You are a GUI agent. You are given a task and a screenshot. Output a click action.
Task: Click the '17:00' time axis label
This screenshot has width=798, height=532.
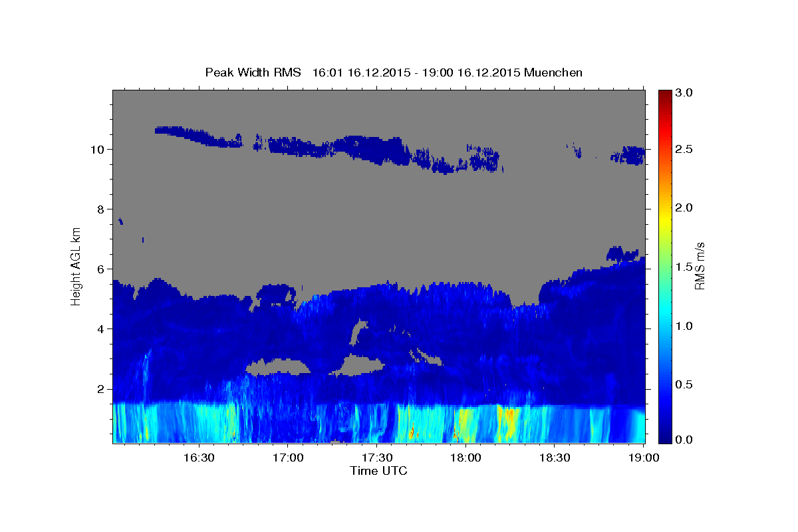[x=288, y=458]
